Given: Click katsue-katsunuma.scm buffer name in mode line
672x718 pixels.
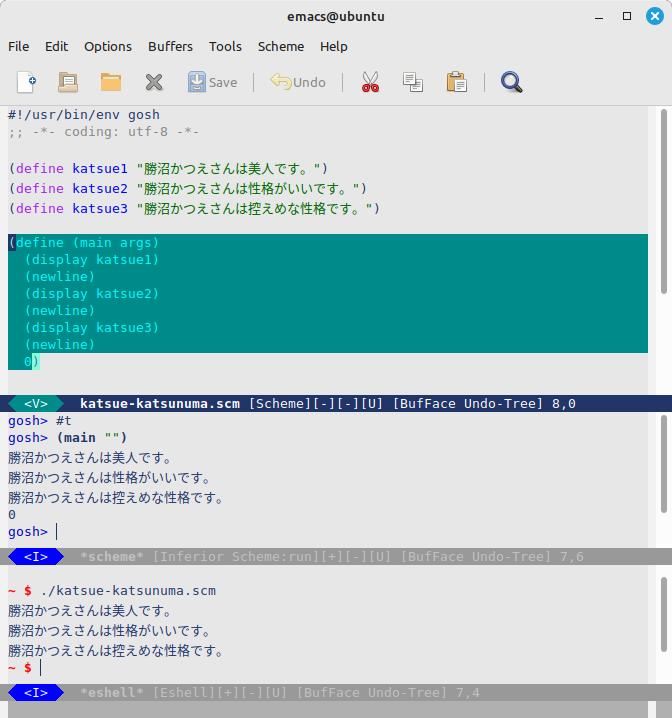Looking at the screenshot, I should 160,404.
